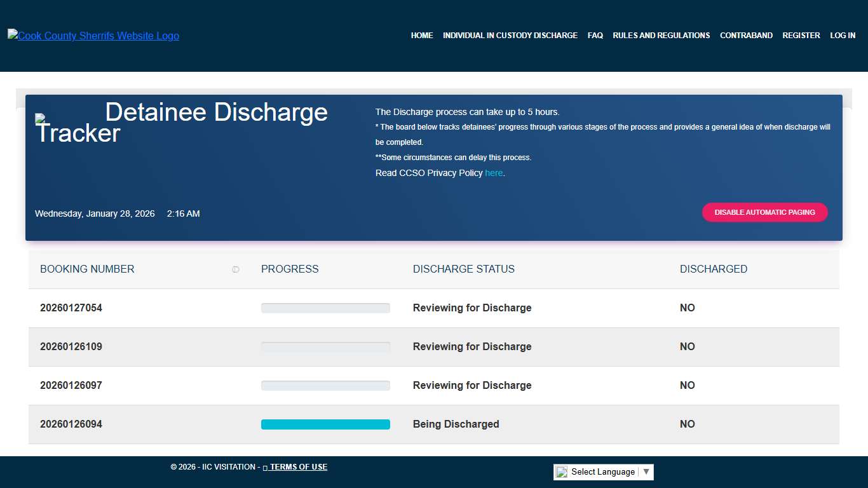
Task: Open the Select Language combo box
Action: coord(602,471)
